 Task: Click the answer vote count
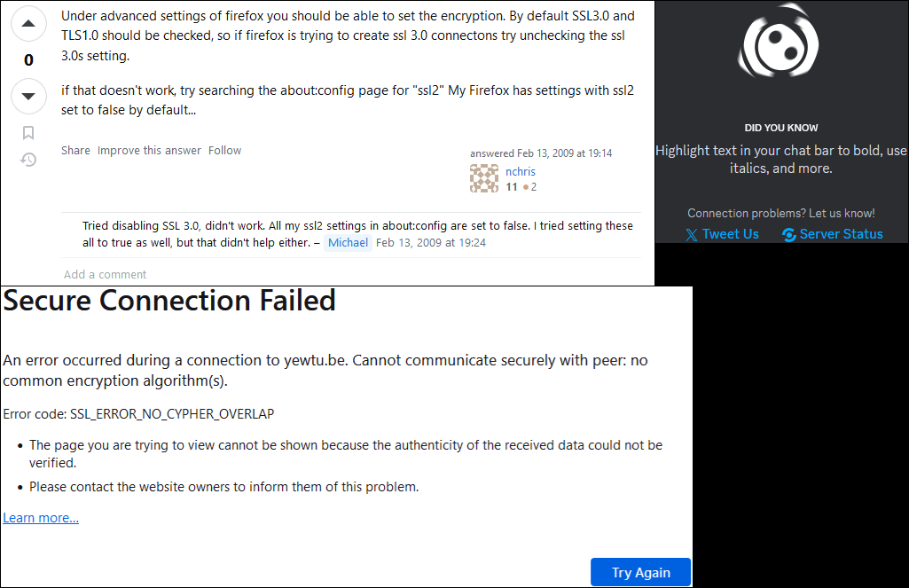(x=28, y=60)
